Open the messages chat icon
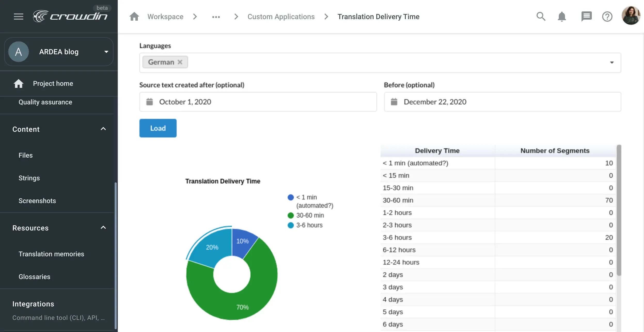Viewport: 644px width, 332px height. 586,16
